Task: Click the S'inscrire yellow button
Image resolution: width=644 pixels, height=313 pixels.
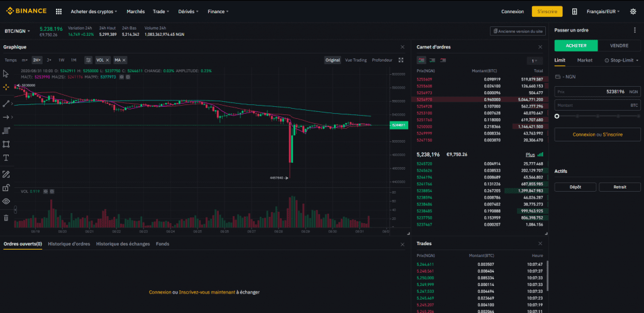Action: coord(547,11)
